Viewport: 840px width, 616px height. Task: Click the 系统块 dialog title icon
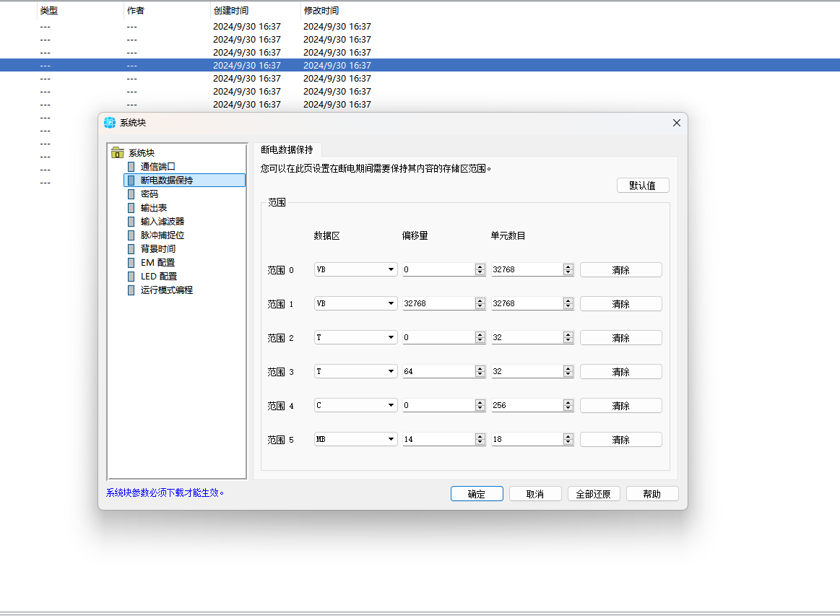pos(110,123)
